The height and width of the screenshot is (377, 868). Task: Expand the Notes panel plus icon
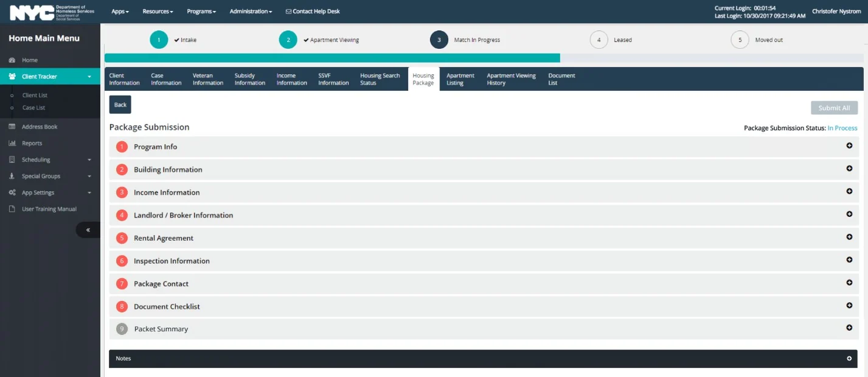click(849, 359)
